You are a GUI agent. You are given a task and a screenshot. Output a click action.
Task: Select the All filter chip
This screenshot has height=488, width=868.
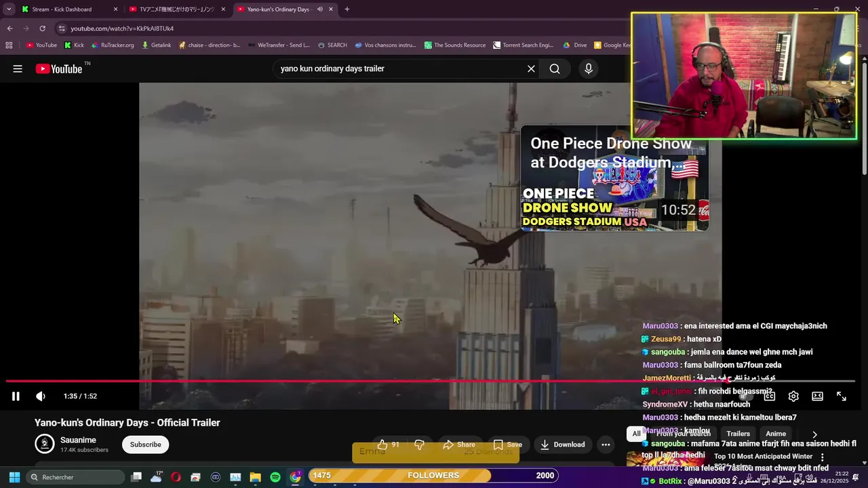(x=636, y=434)
